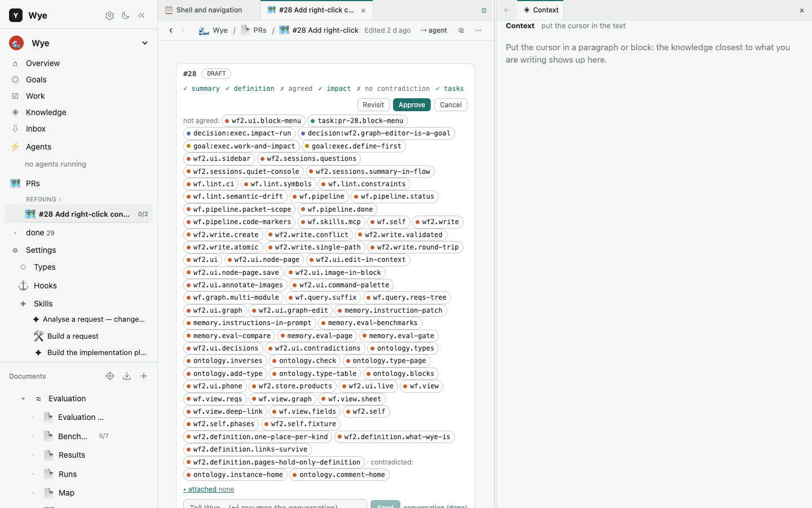Collapse the Evaluation folder
The width and height of the screenshot is (812, 508).
[23, 398]
